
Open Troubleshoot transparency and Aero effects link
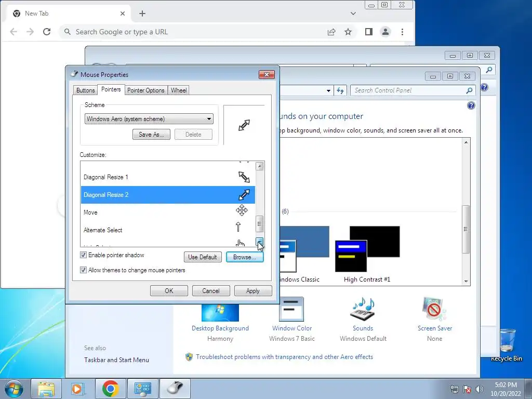(284, 356)
